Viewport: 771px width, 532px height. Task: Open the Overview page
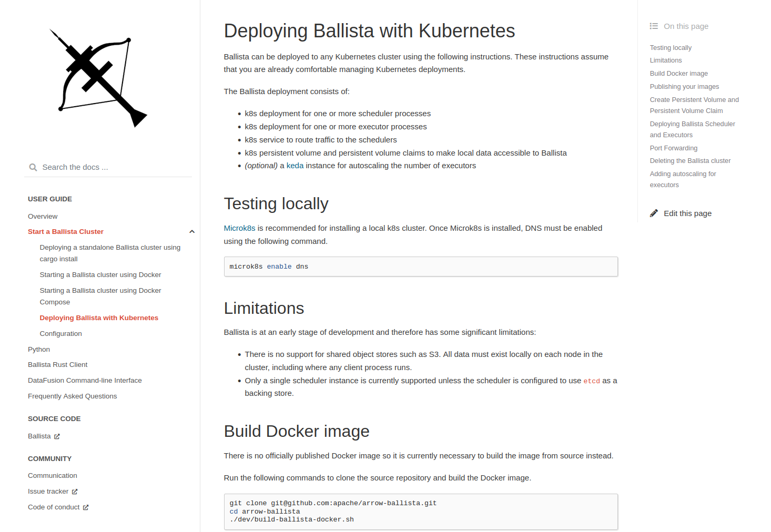tap(43, 217)
